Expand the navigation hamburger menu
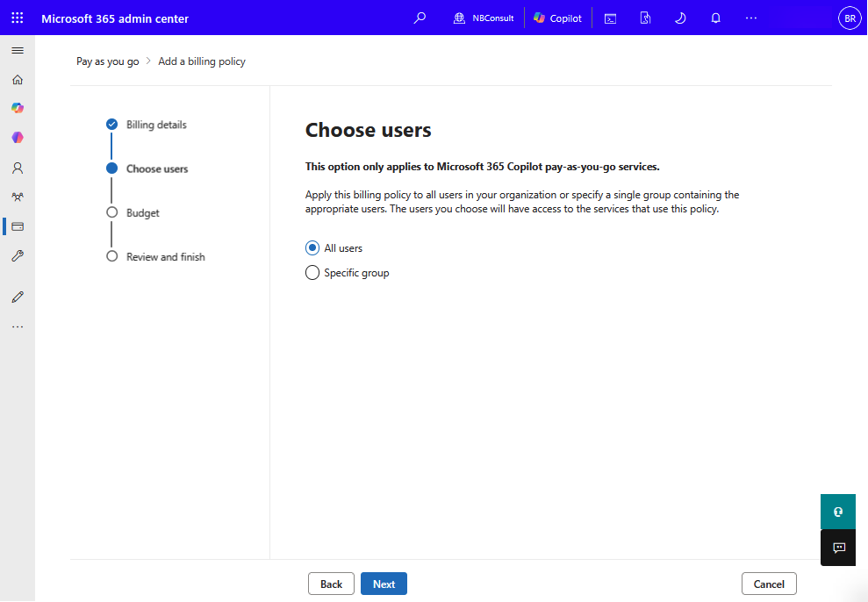 point(18,50)
